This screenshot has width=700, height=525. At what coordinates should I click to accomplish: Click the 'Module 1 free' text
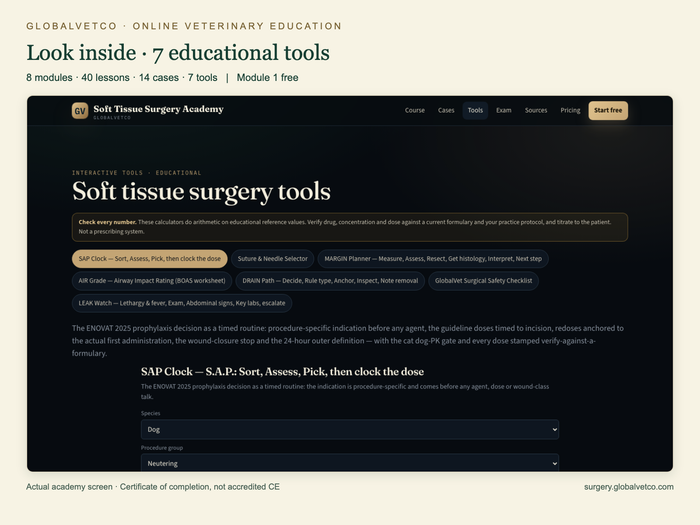[267, 78]
